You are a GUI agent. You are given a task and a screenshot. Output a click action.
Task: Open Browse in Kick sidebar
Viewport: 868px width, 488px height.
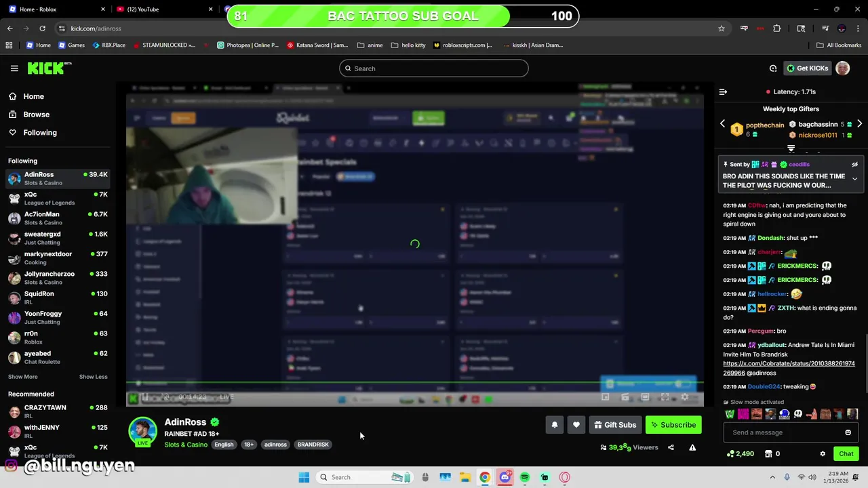click(x=29, y=115)
